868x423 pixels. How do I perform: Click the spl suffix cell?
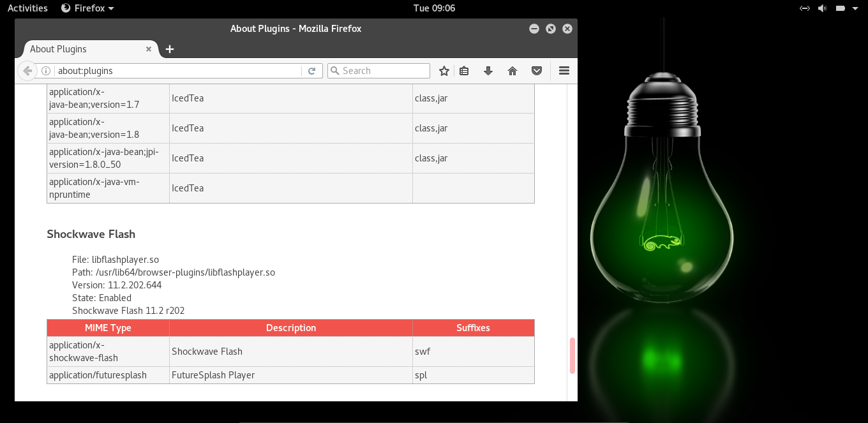pyautogui.click(x=474, y=375)
